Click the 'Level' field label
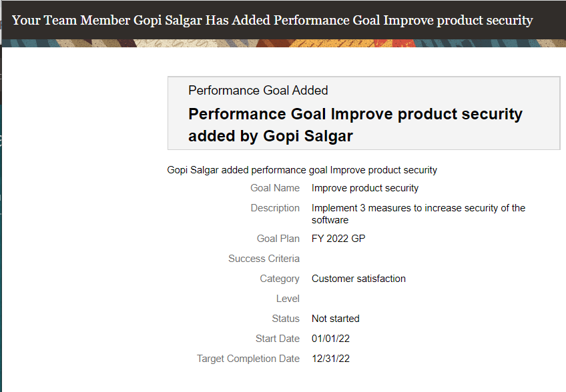This screenshot has height=392, width=566. [x=288, y=299]
